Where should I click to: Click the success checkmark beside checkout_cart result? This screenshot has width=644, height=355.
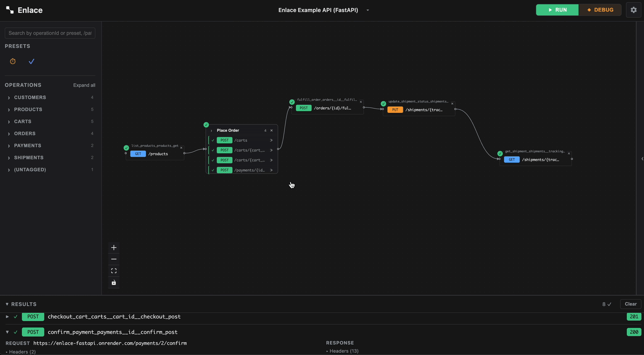pos(16,317)
